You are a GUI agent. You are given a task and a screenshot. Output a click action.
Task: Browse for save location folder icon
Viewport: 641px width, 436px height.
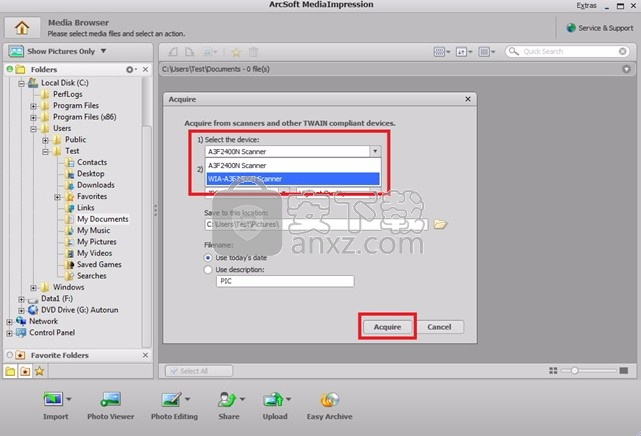point(440,224)
